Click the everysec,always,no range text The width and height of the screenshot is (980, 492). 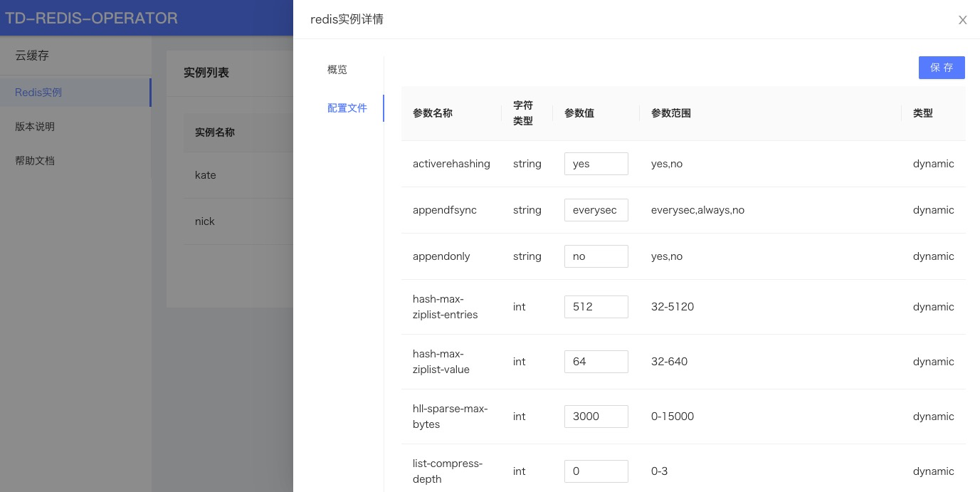pos(697,210)
